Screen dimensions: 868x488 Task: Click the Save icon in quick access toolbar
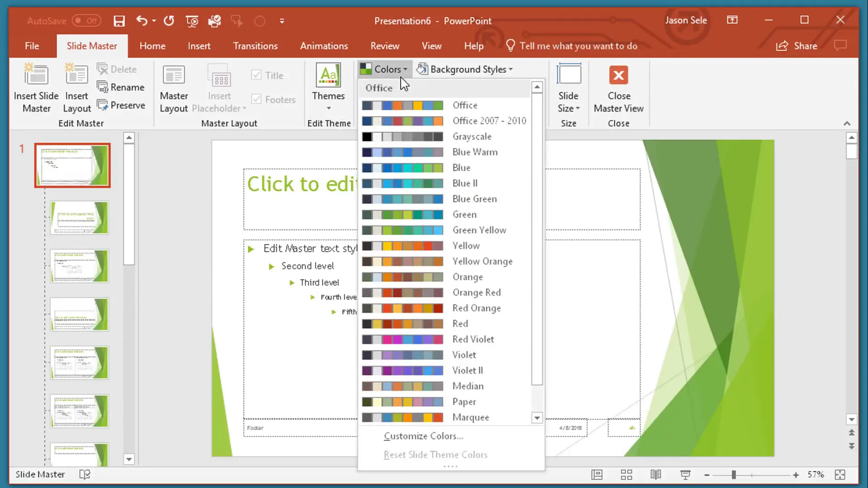(119, 21)
